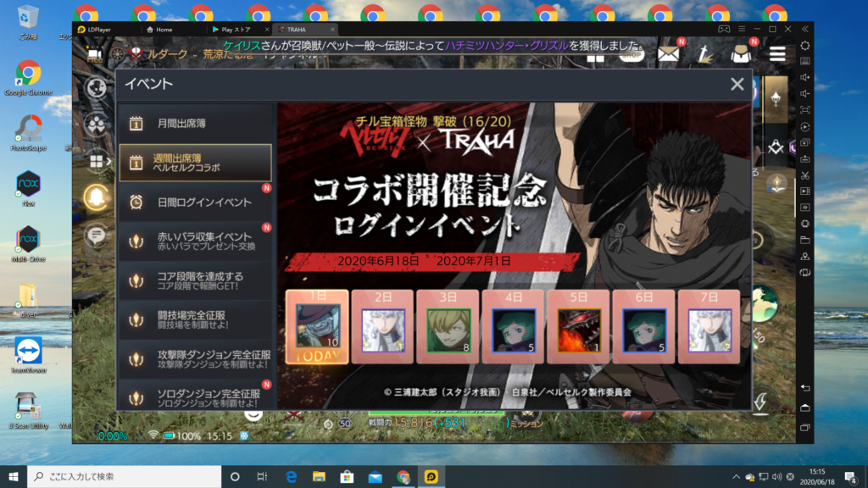Close the TRAHA tab
Screen dimensions: 868x488
click(332, 30)
